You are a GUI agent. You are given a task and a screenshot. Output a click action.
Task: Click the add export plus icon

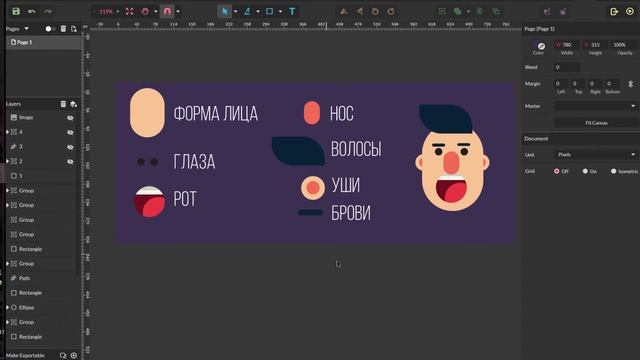coord(74,356)
